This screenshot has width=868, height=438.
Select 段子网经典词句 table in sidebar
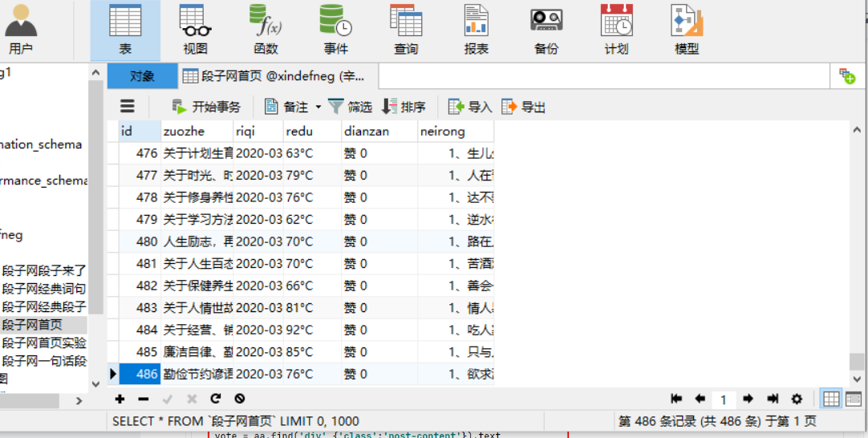tap(44, 289)
